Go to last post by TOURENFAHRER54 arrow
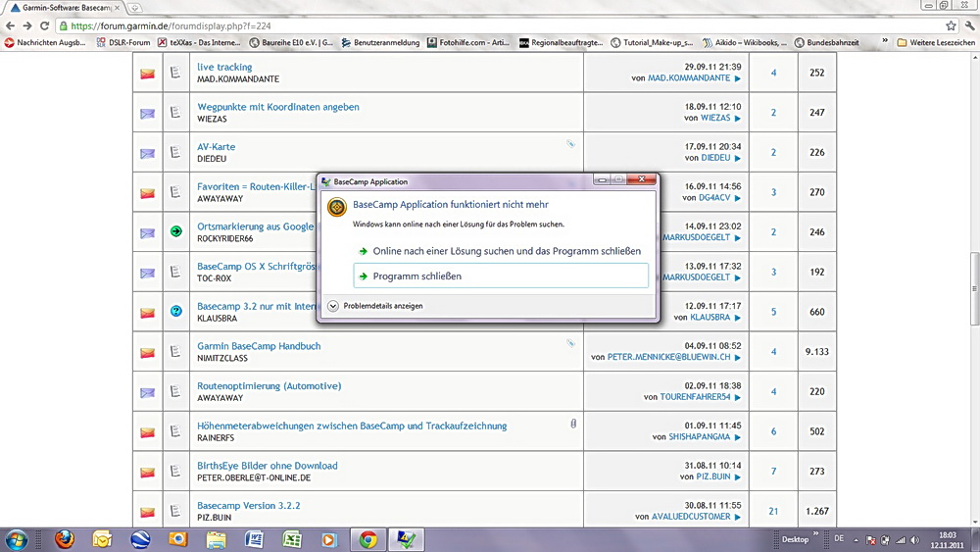The image size is (980, 552). pos(738,398)
